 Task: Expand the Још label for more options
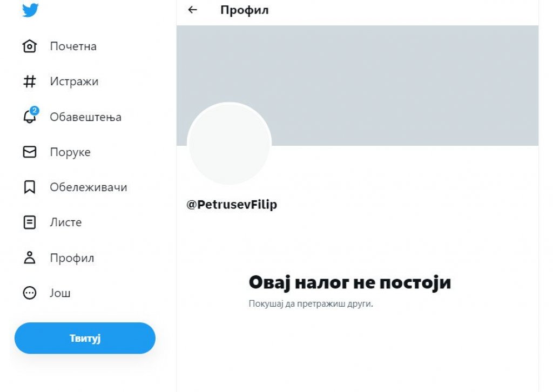tap(60, 293)
